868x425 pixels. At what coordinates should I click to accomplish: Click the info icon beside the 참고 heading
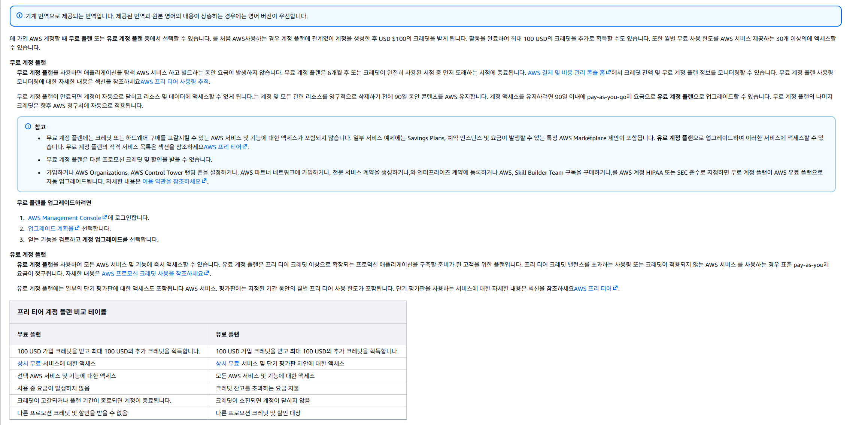click(x=28, y=127)
